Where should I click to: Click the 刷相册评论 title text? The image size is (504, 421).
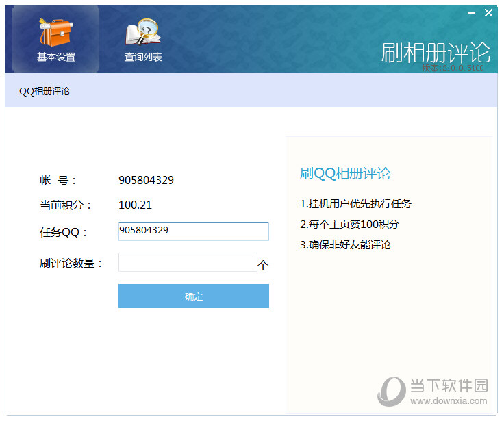[x=436, y=53]
